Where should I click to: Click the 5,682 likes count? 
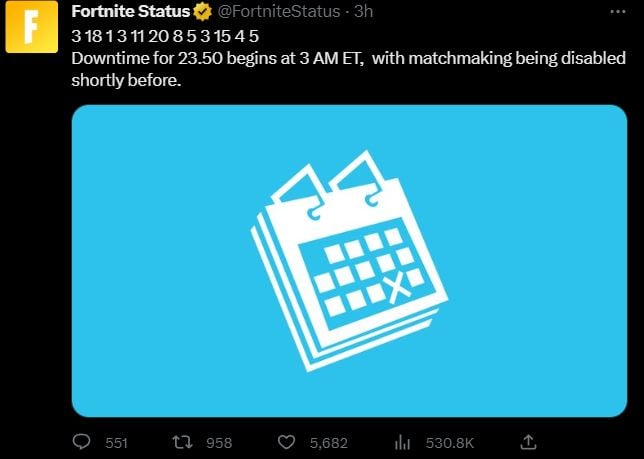click(329, 443)
